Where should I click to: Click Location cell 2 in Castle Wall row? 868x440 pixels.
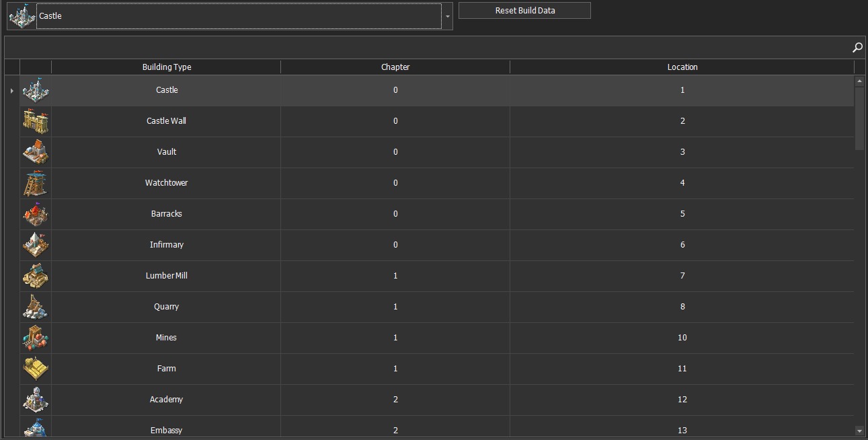coord(682,121)
